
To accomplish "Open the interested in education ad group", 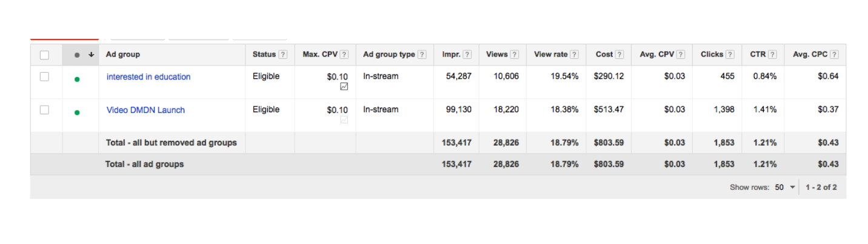I will click(149, 77).
